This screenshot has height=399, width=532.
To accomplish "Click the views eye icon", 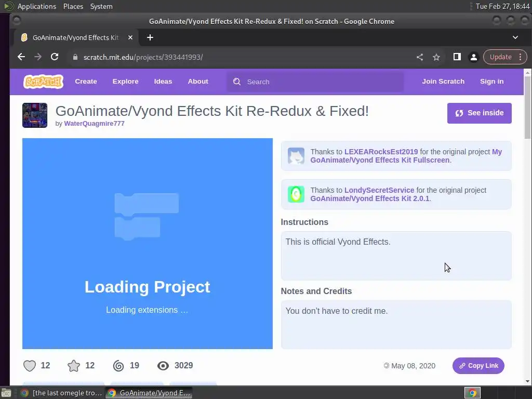I will click(x=163, y=366).
